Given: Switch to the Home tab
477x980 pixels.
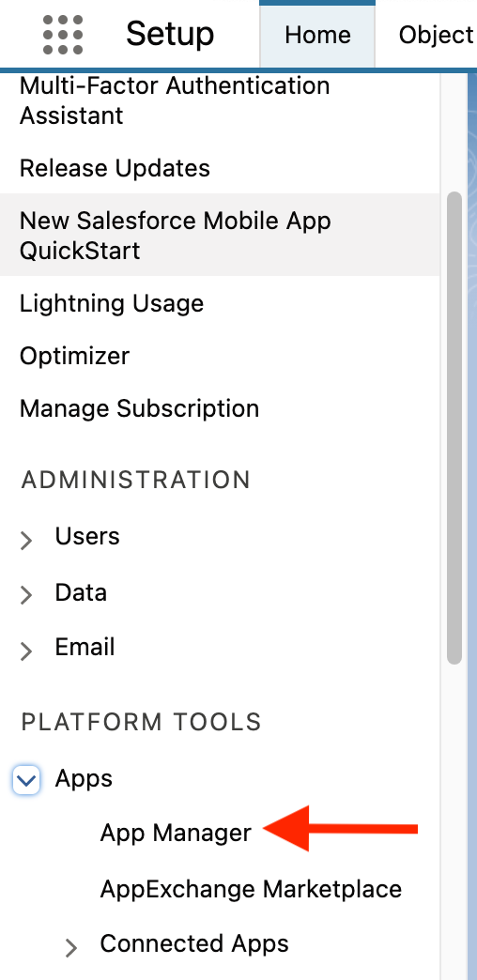Looking at the screenshot, I should (317, 35).
